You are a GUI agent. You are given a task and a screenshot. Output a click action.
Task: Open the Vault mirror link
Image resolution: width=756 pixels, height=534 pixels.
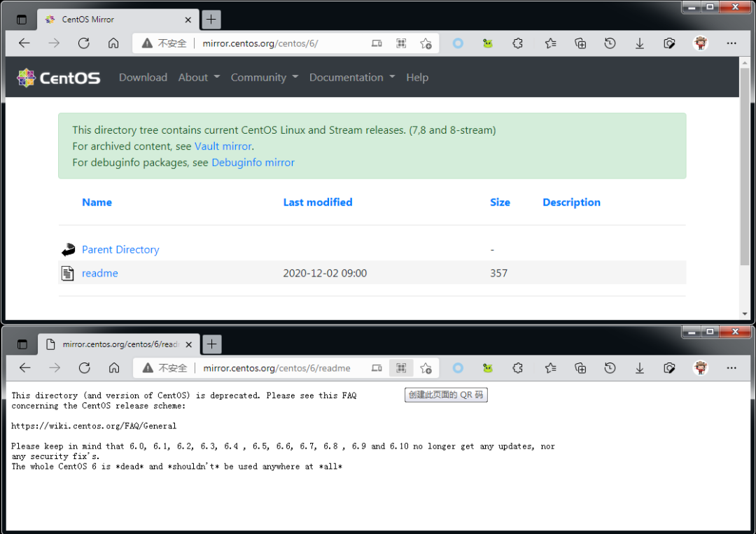[223, 146]
